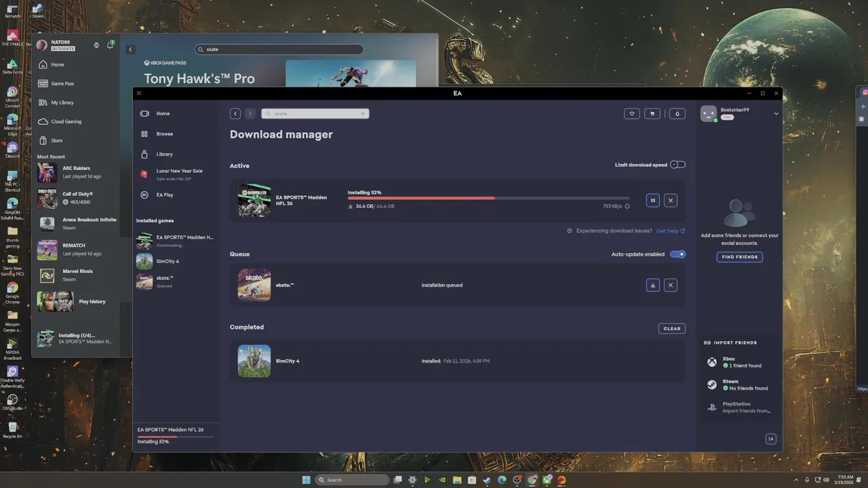Open ARC Raiders in Most Recent
Image resolution: width=868 pixels, height=488 pixels.
click(76, 172)
